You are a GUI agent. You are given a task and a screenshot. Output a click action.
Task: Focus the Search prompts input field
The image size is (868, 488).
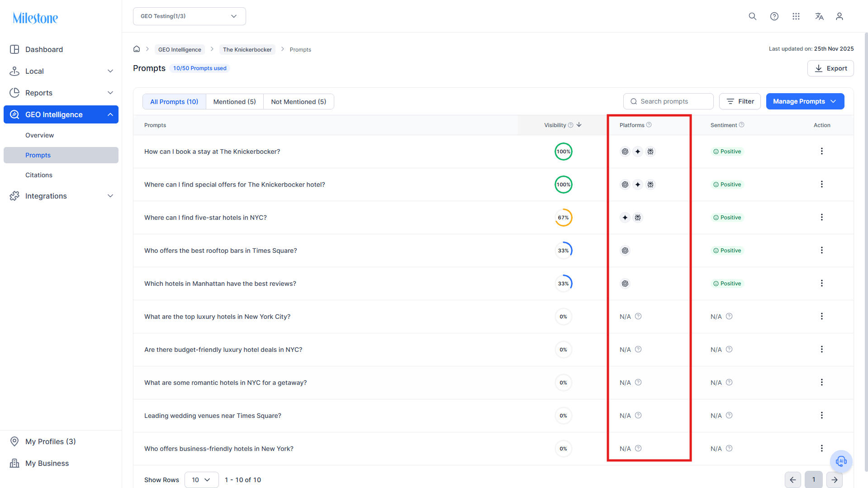669,101
